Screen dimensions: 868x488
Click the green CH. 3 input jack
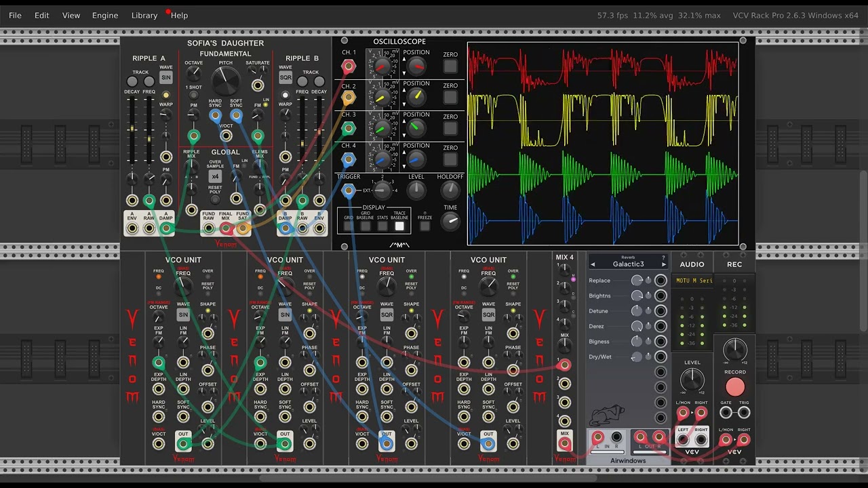pyautogui.click(x=348, y=128)
